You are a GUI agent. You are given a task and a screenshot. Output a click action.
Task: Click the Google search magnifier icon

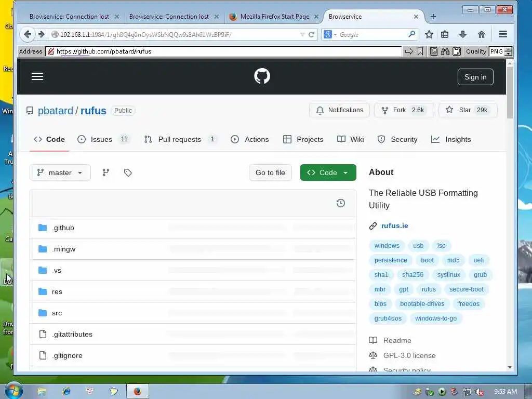click(x=411, y=34)
